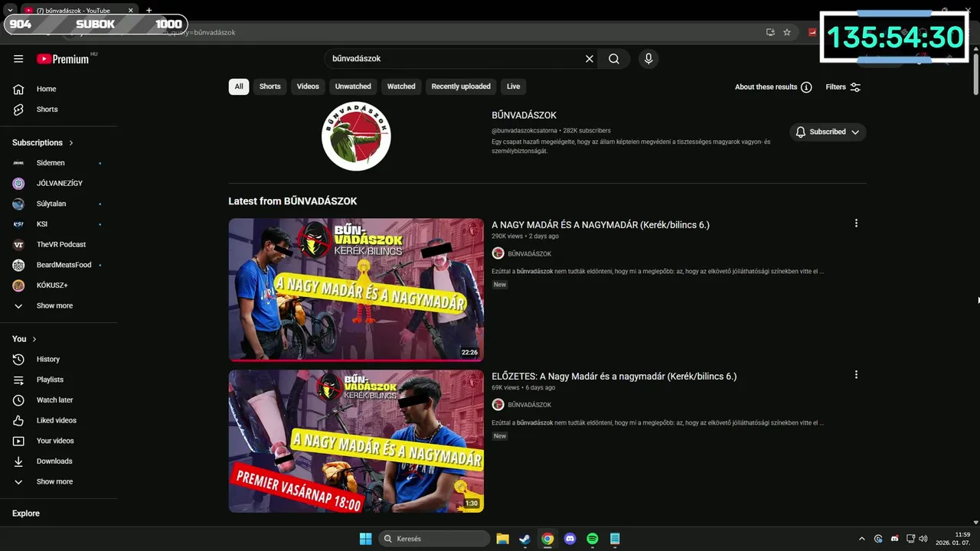This screenshot has height=551, width=980.
Task: Open the YouTube hamburger guide menu
Action: (x=18, y=59)
